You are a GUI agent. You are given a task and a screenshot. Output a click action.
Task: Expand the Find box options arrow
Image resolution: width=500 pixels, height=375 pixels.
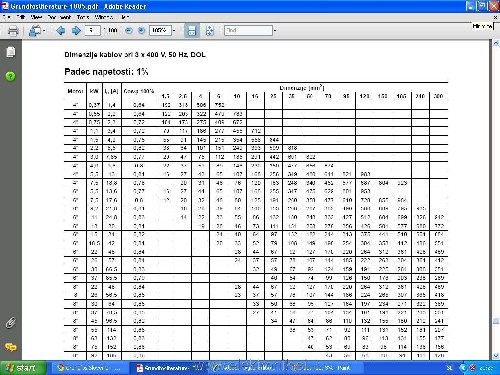(x=275, y=31)
